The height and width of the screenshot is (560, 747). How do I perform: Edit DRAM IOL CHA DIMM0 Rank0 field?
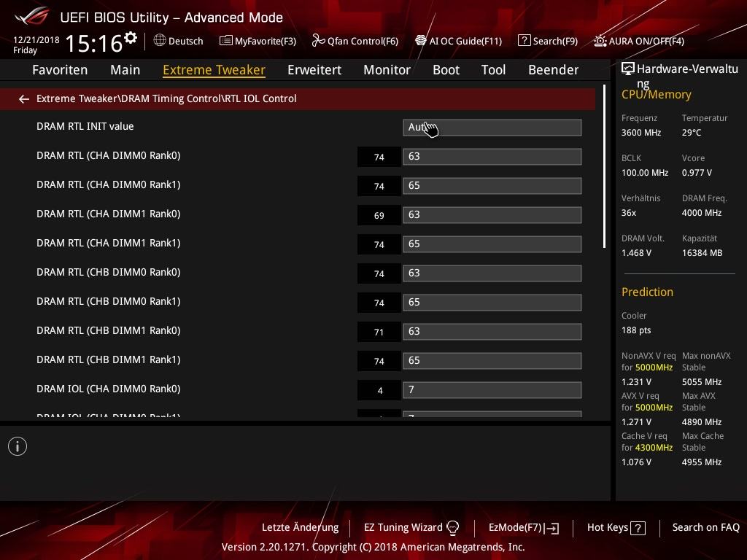click(x=492, y=390)
